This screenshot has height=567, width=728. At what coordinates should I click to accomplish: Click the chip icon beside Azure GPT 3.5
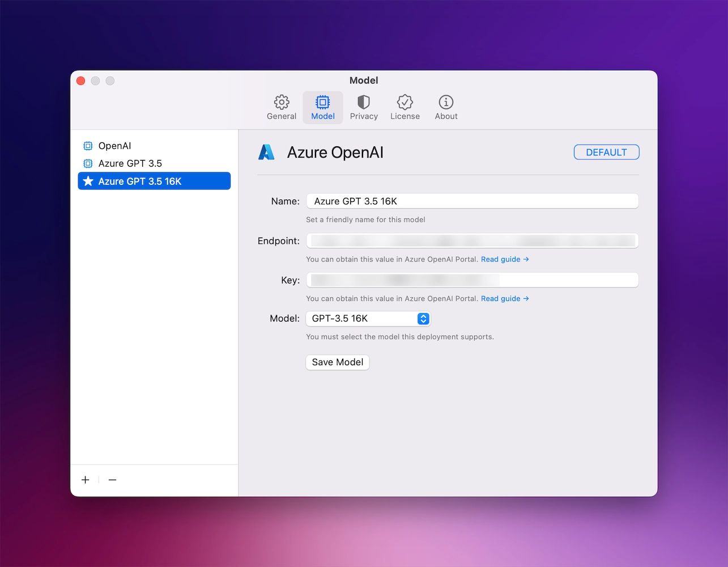[x=88, y=163]
